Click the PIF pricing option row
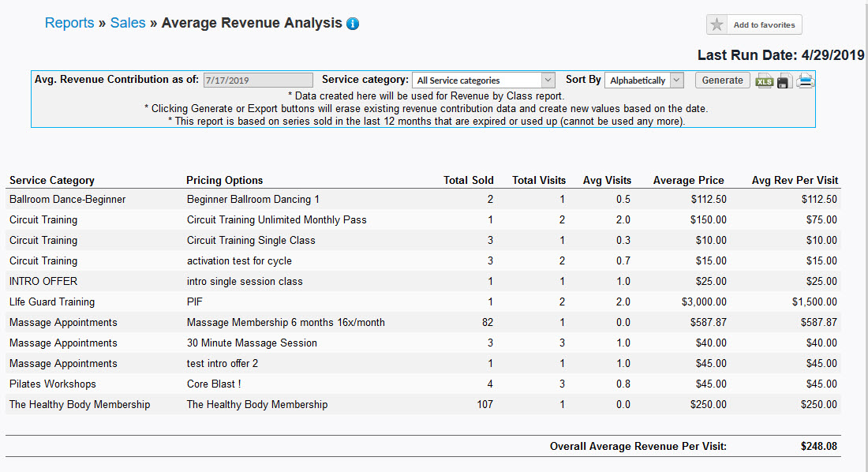 pos(194,302)
